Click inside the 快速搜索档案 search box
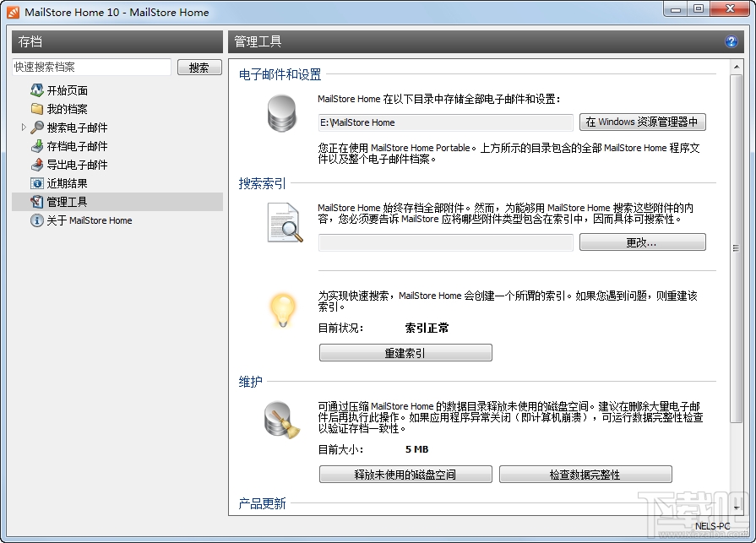 pos(91,66)
